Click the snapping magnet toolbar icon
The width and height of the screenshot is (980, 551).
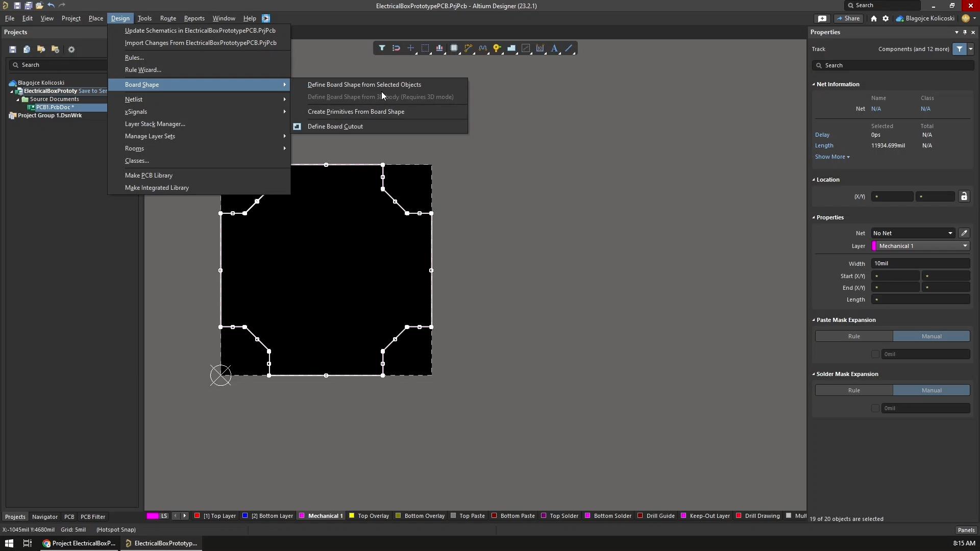(396, 48)
